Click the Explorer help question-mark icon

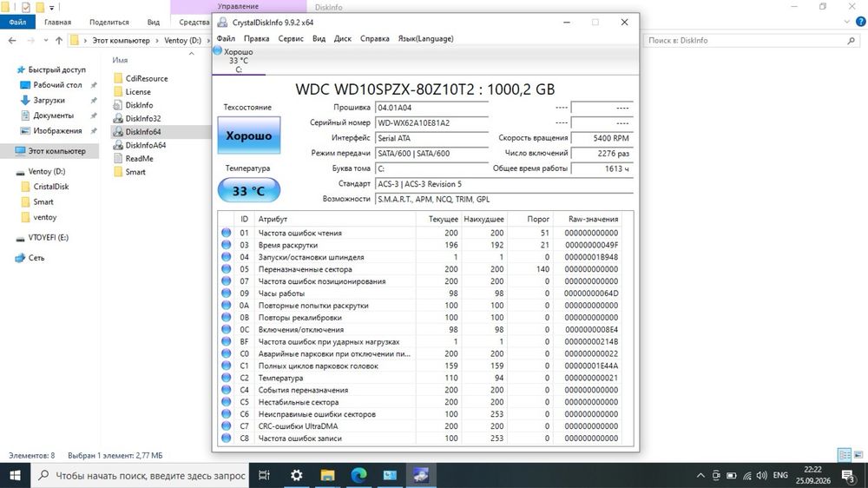pyautogui.click(x=861, y=23)
